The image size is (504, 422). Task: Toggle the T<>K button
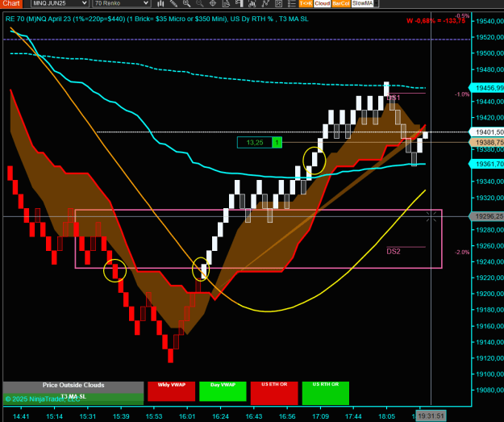[306, 3]
